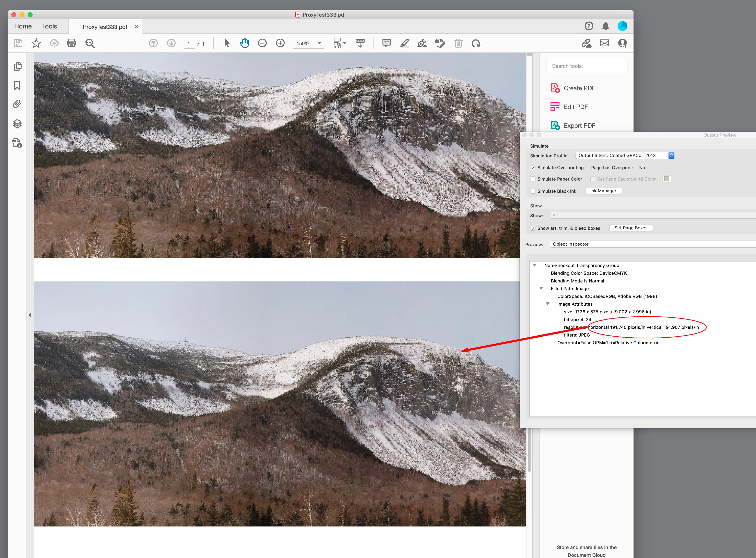Disable the Simulate Overprinting checkbox
Viewport: 756px width, 558px height.
(533, 168)
